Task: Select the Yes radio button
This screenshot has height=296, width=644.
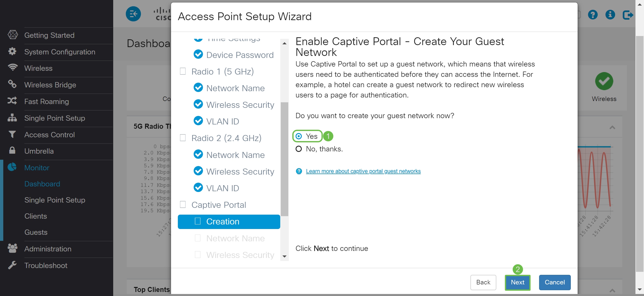Action: [299, 136]
